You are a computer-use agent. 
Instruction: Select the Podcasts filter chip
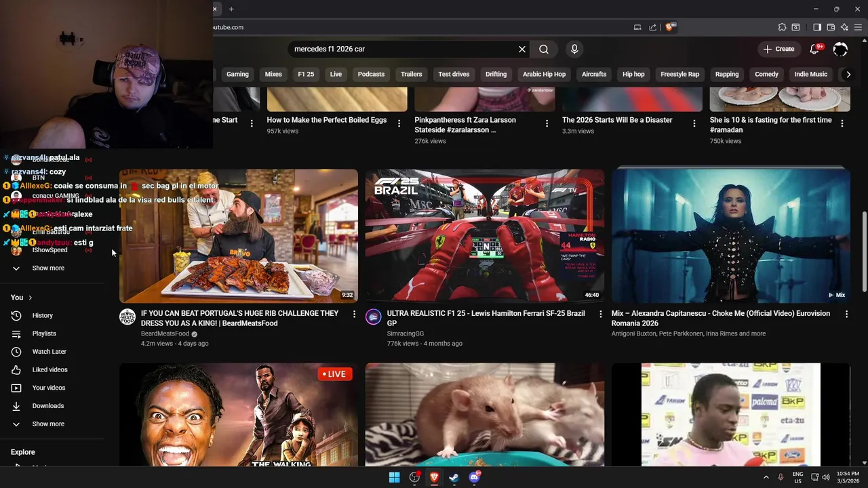371,74
